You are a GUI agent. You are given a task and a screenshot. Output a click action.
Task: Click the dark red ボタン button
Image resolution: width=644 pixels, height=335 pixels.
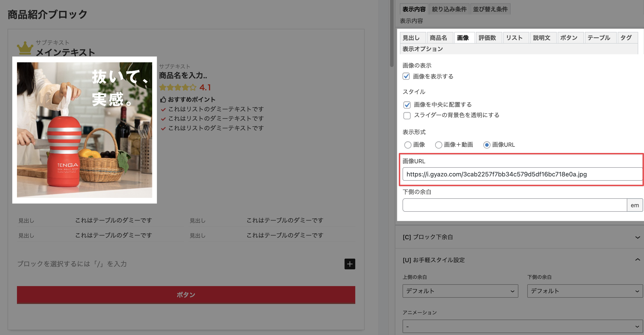(186, 295)
